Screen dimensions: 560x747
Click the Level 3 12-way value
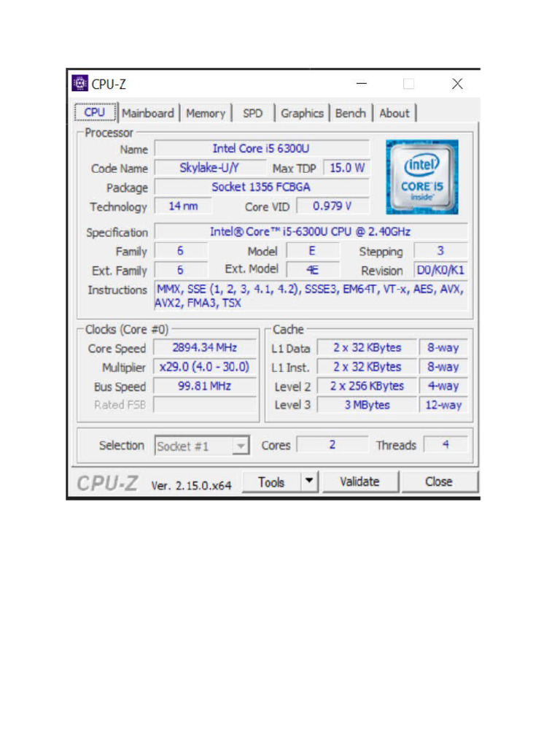point(443,405)
